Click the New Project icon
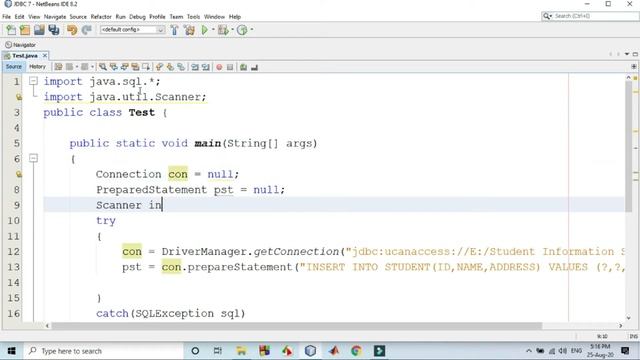 click(x=25, y=30)
